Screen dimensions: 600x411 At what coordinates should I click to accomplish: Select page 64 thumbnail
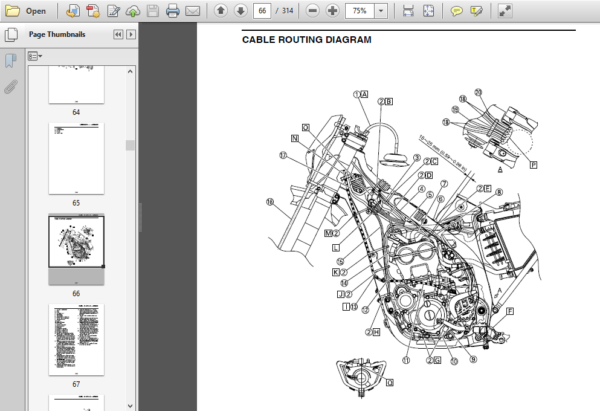tap(77, 85)
